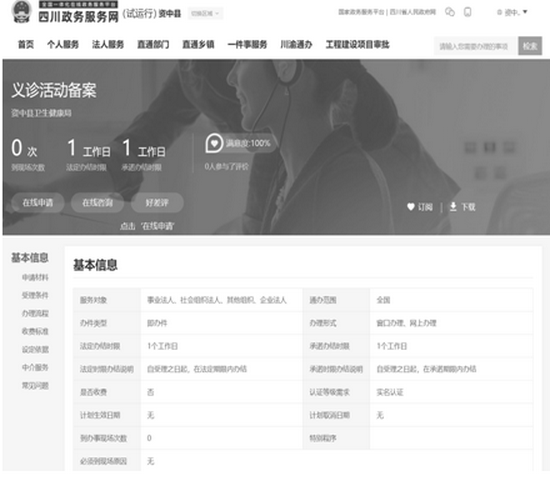Click the 满意度:100% text
550x481 pixels.
[248, 143]
